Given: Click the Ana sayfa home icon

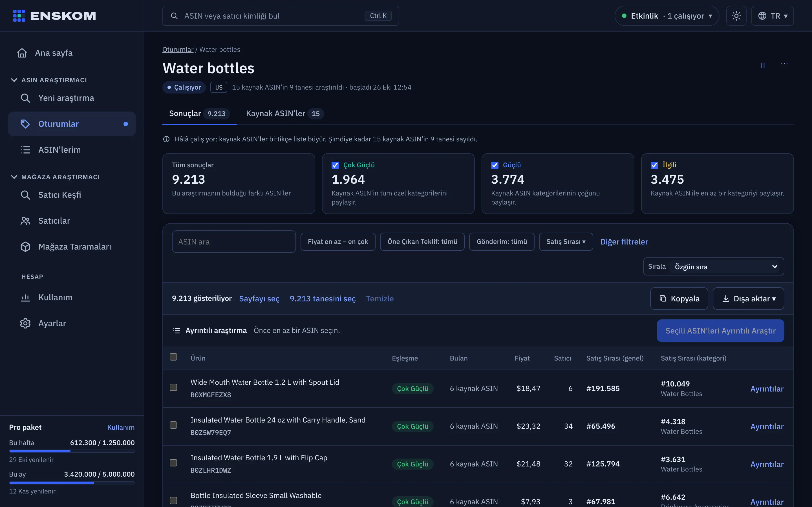Looking at the screenshot, I should pos(22,53).
